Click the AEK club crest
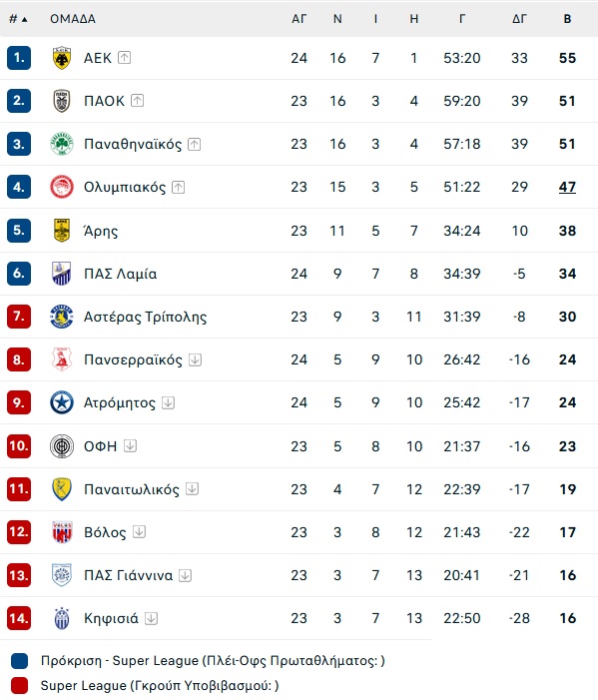Screen dimensions: 598x700 tap(62, 58)
